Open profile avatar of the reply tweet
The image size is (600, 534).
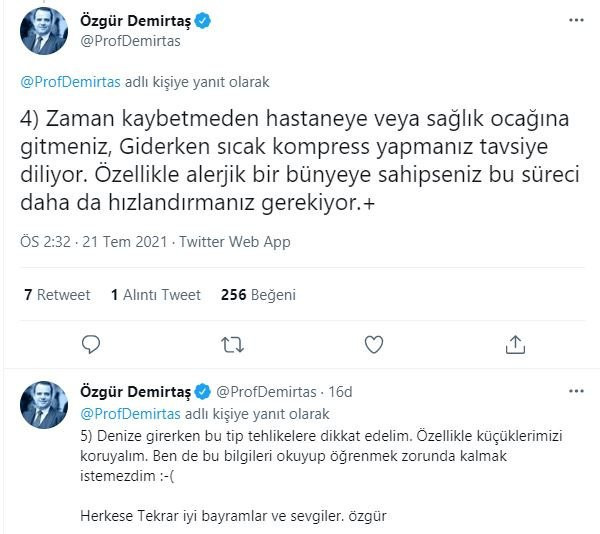(x=44, y=405)
